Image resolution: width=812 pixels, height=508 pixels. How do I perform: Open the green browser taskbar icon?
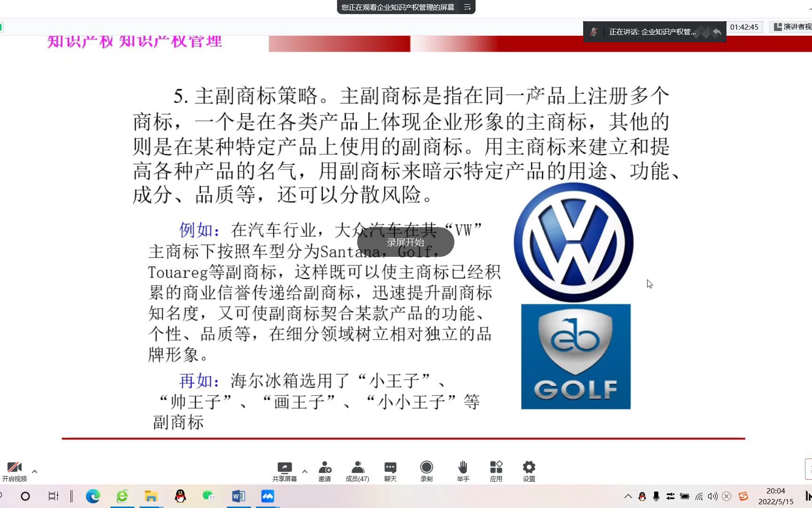point(122,496)
